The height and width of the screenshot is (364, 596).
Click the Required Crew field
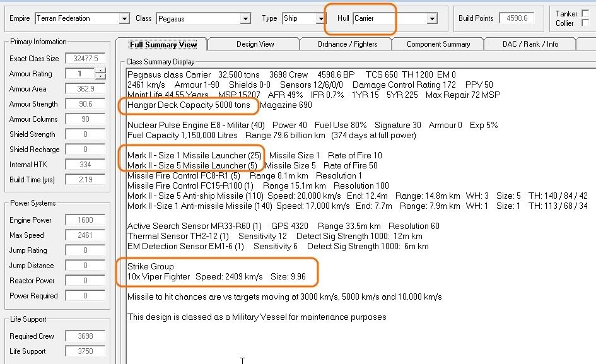(x=85, y=336)
